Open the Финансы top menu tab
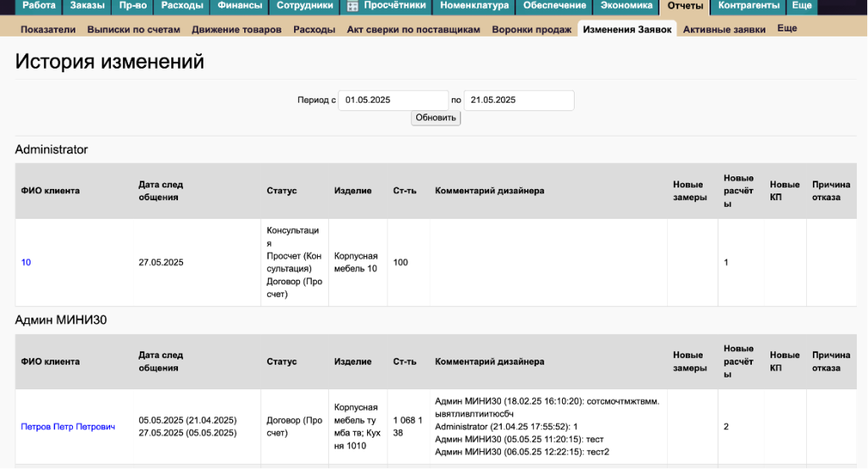Viewport: 868px width, 469px height. (240, 6)
